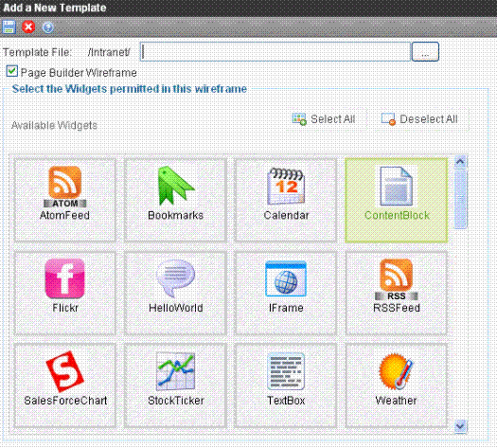This screenshot has height=448, width=497.
Task: Choose the SalesForceChart widget
Action: point(64,385)
